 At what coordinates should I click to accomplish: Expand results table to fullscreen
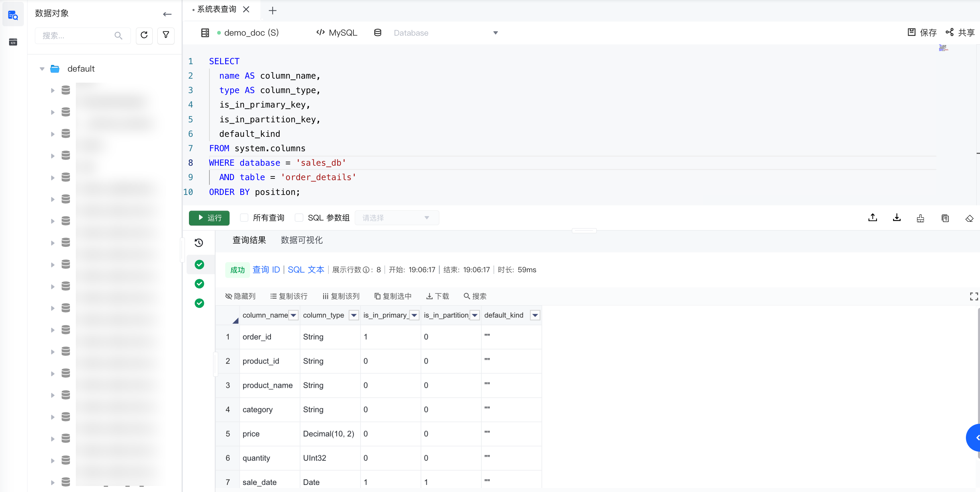click(x=974, y=296)
